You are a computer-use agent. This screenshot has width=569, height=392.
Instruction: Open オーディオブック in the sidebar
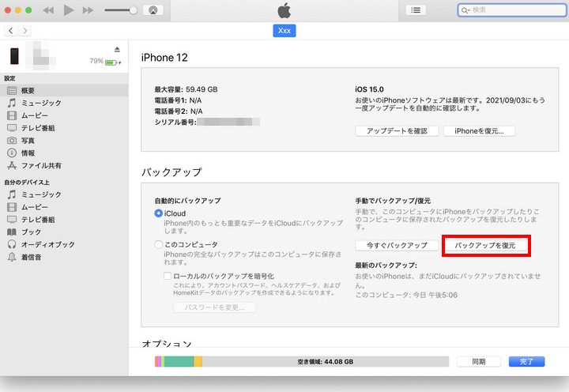coord(64,245)
